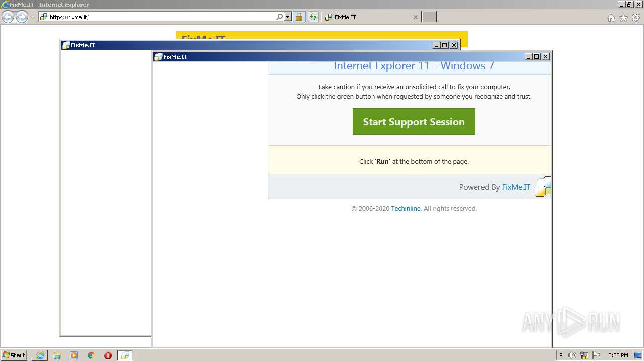Click the clock showing 3:33 PM
644x362 pixels.
[x=618, y=355]
